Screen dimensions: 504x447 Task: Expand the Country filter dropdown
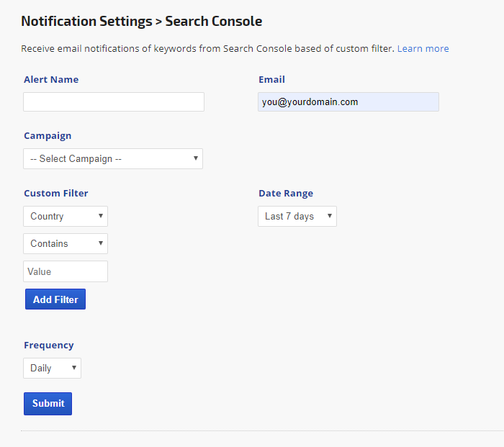[x=66, y=216]
